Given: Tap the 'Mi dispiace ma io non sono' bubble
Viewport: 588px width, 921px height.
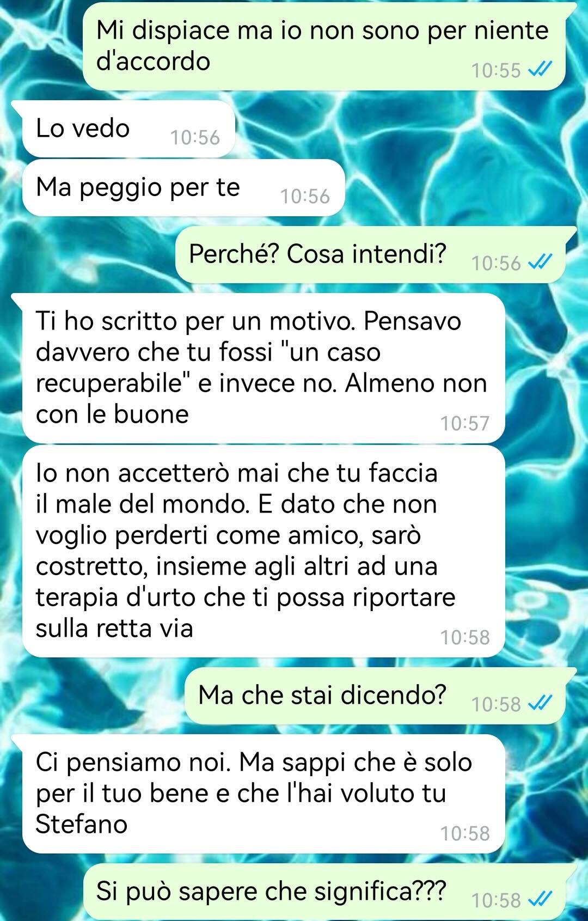Looking at the screenshot, I should tap(324, 47).
